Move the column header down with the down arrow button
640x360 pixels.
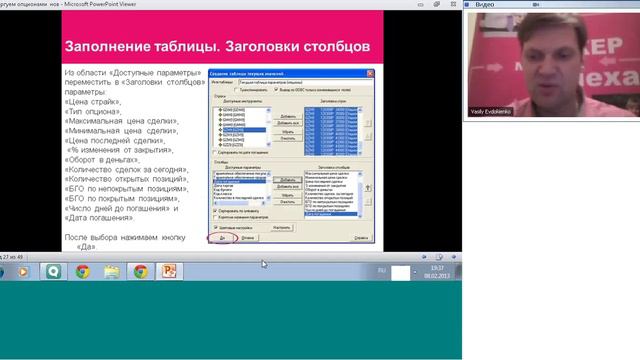(x=368, y=201)
